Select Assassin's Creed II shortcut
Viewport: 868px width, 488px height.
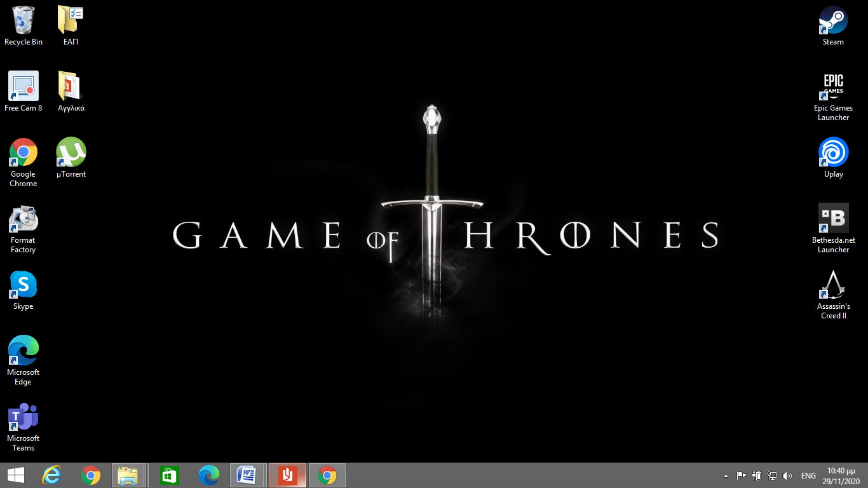tap(833, 285)
